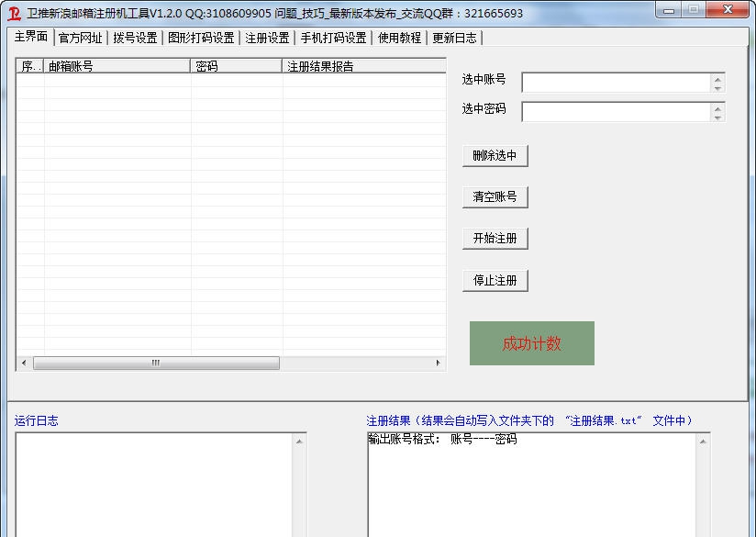This screenshot has width=756, height=537.
Task: Click 清空账号 to clear accounts
Action: pyautogui.click(x=496, y=196)
